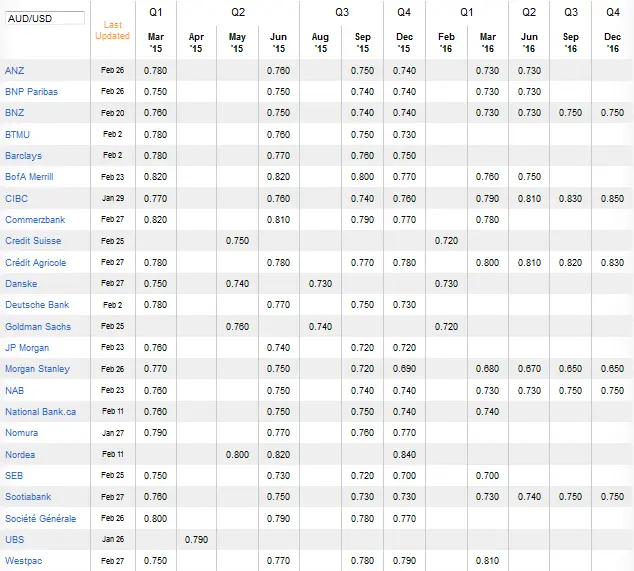Viewport: 634px width, 571px height.
Task: Open the BNP Paribas link
Action: click(31, 91)
